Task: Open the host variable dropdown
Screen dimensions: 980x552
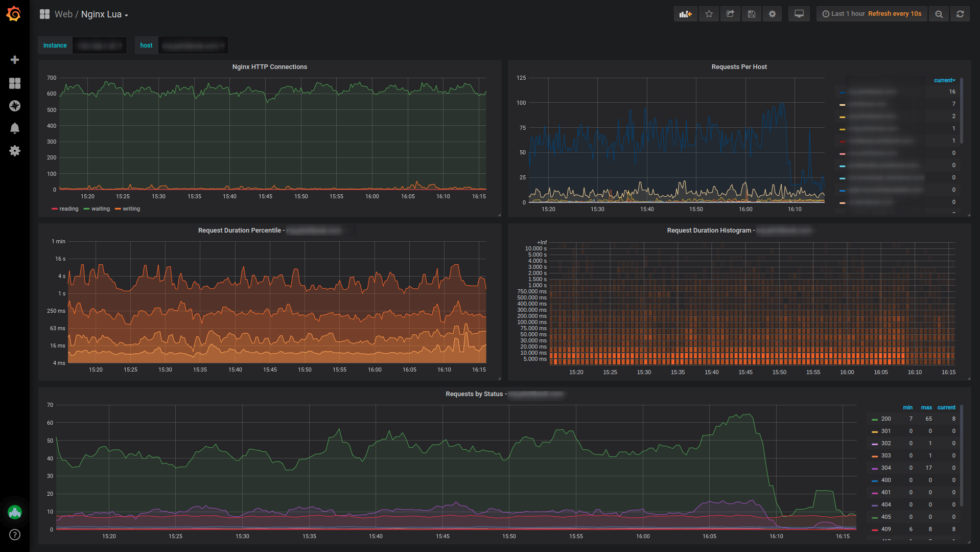Action: [x=193, y=45]
